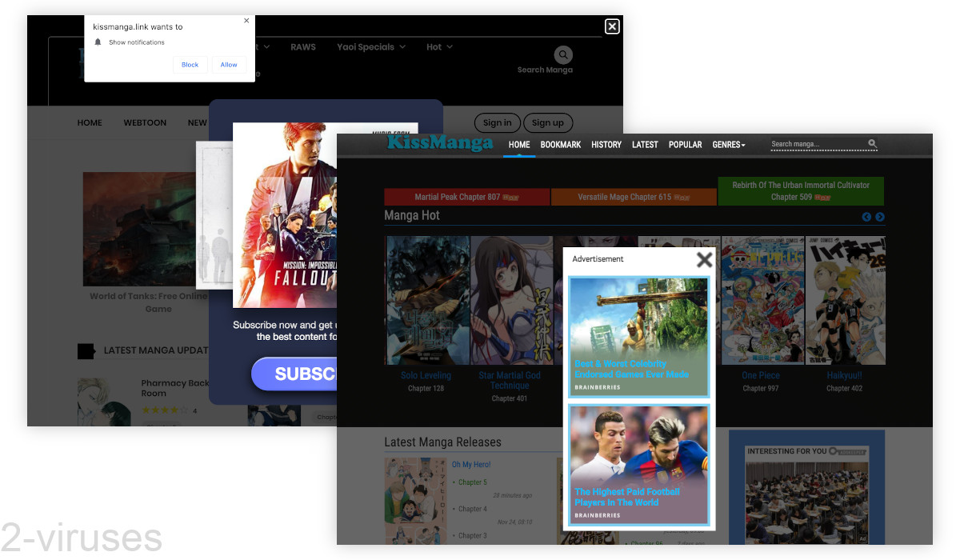
Task: Allow notifications from kissmanga.link
Action: point(229,65)
